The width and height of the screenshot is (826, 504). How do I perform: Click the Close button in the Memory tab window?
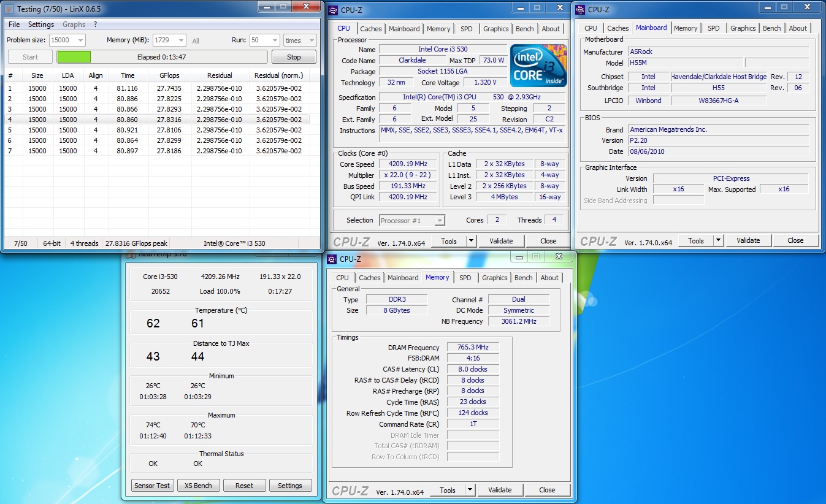coord(547,490)
